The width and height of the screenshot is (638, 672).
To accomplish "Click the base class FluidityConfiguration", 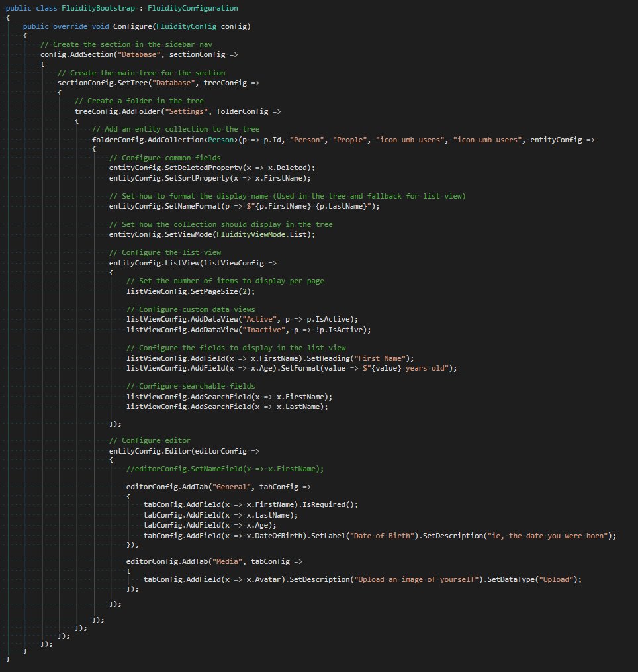I will 193,8.
